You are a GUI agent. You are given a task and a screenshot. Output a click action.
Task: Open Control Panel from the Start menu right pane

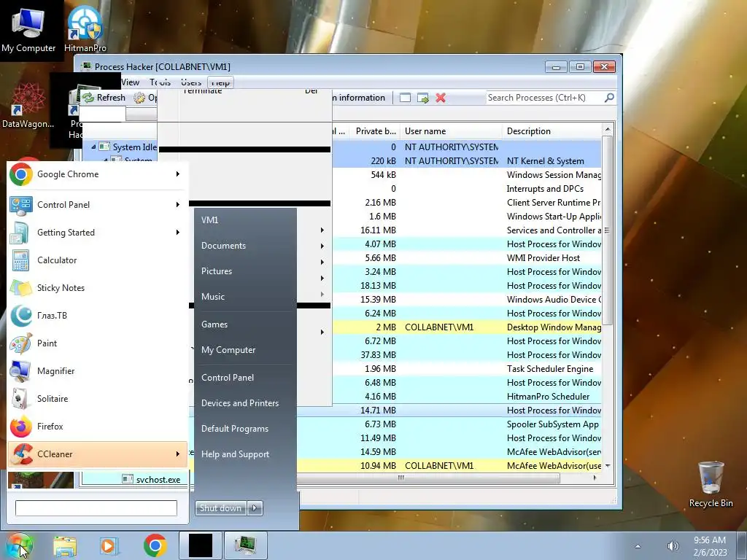(228, 378)
